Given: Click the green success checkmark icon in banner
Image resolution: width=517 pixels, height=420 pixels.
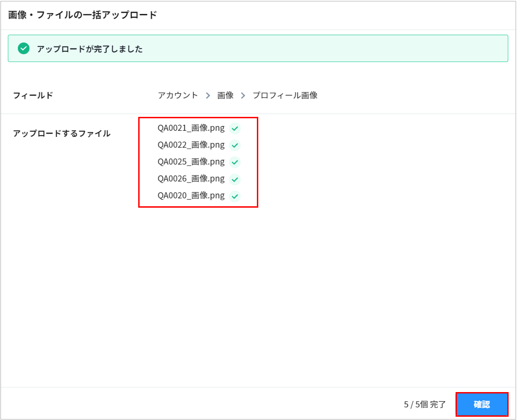Looking at the screenshot, I should point(23,48).
